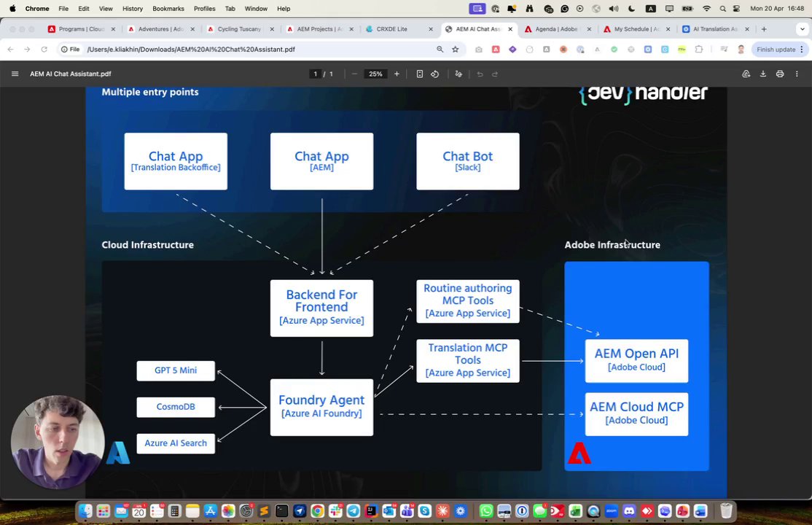Open the Trash in the Dock
The width and height of the screenshot is (812, 525).
click(726, 511)
